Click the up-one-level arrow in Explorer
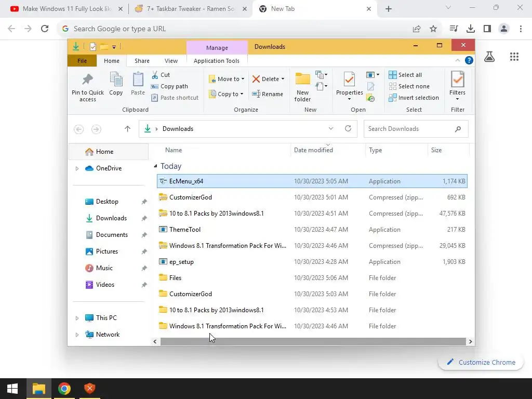Screen dimensions: 532x399 pyautogui.click(x=127, y=129)
